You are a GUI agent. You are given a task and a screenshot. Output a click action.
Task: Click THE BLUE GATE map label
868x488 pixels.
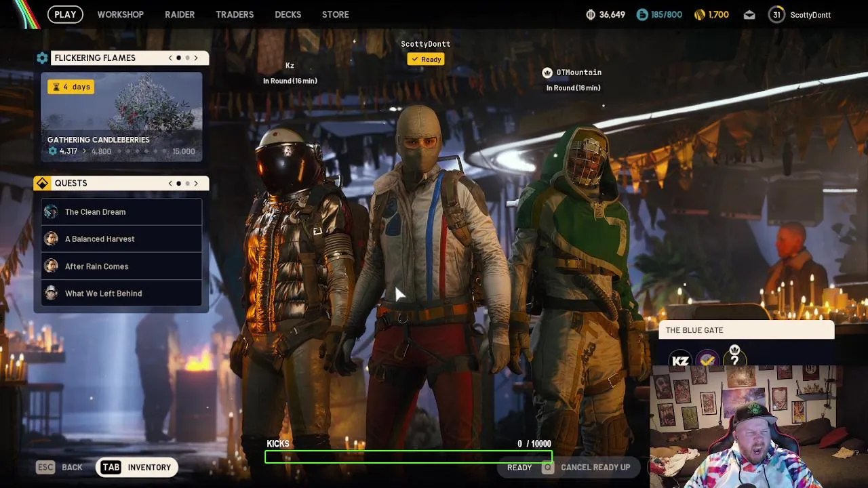(694, 330)
